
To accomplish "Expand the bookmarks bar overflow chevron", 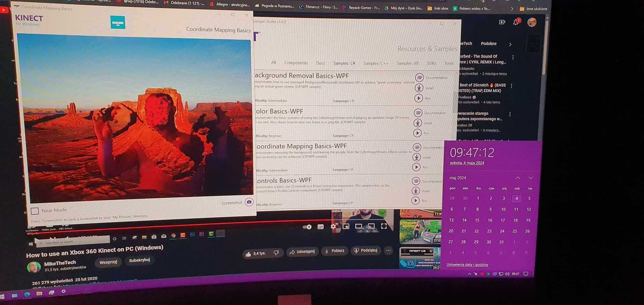I will click(512, 9).
